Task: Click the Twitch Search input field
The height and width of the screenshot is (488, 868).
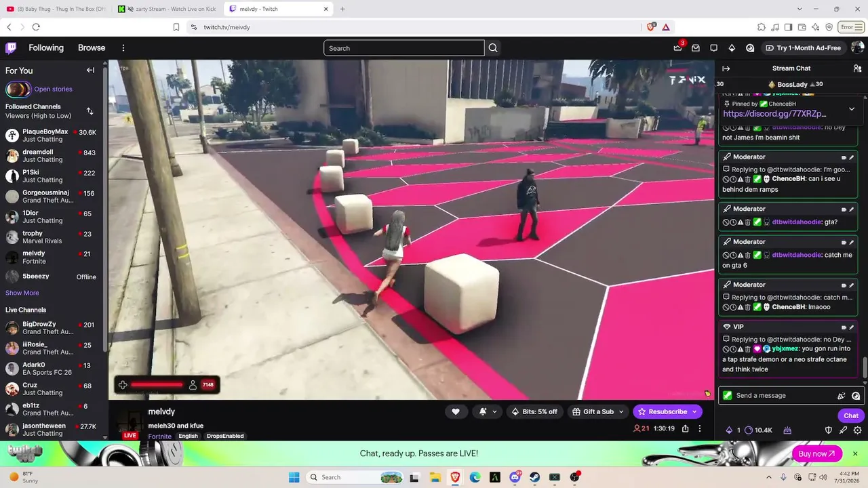Action: click(404, 48)
